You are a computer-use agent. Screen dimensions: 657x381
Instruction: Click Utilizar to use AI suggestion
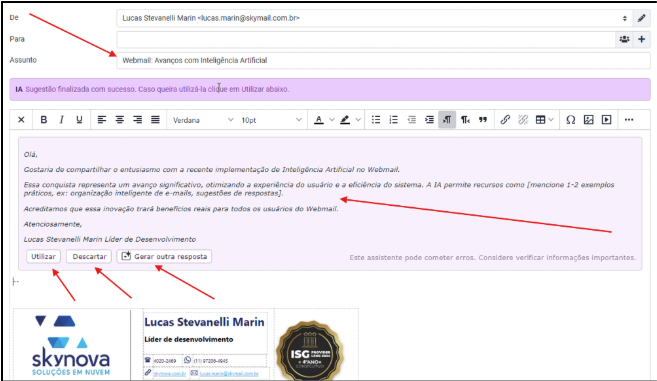click(x=43, y=257)
